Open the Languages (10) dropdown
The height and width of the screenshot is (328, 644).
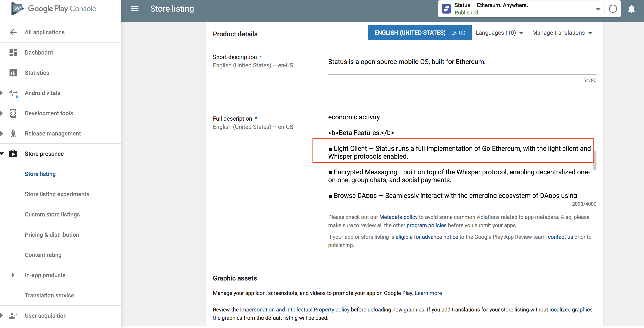(500, 33)
